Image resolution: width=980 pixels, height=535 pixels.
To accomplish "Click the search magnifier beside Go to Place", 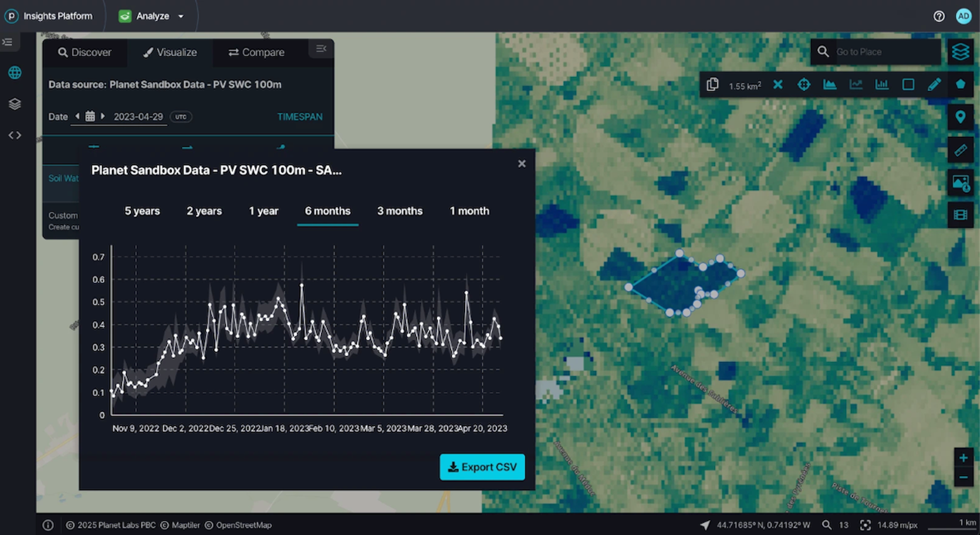I will pos(823,52).
